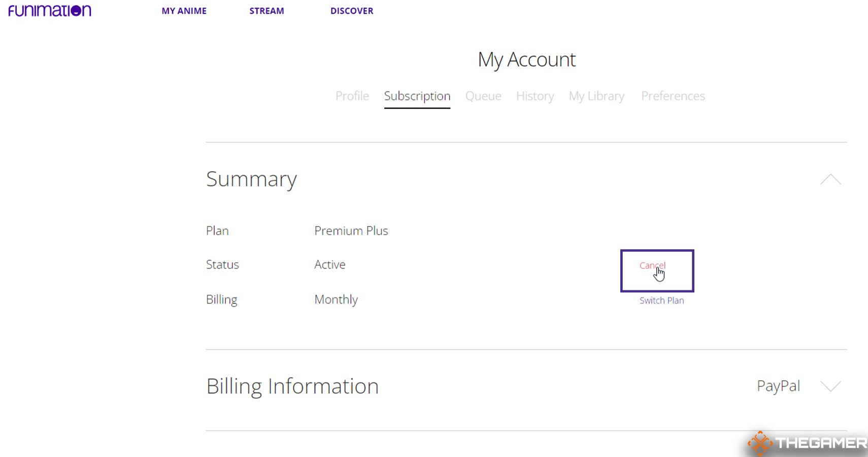Click the Summary heading
This screenshot has width=868, height=457.
tap(251, 180)
